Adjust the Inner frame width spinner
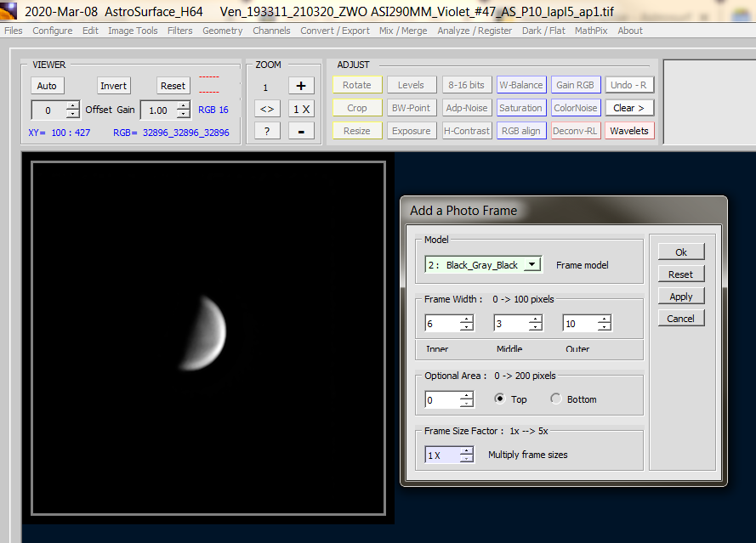756x543 pixels. [x=466, y=324]
